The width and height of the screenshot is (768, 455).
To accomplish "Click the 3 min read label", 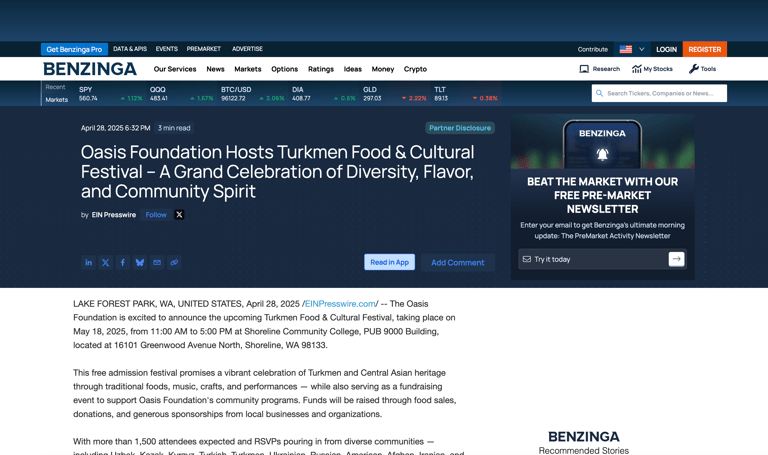I will [174, 128].
